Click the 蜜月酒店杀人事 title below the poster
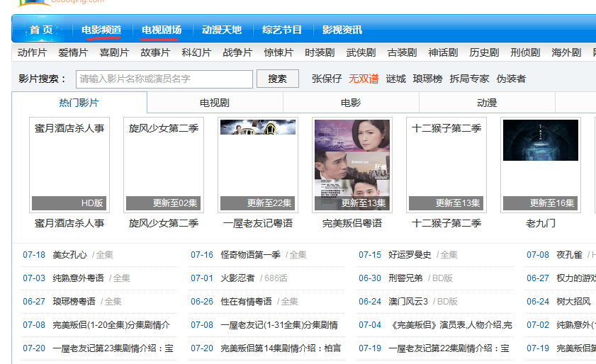Image resolution: width=596 pixels, height=364 pixels. click(69, 223)
